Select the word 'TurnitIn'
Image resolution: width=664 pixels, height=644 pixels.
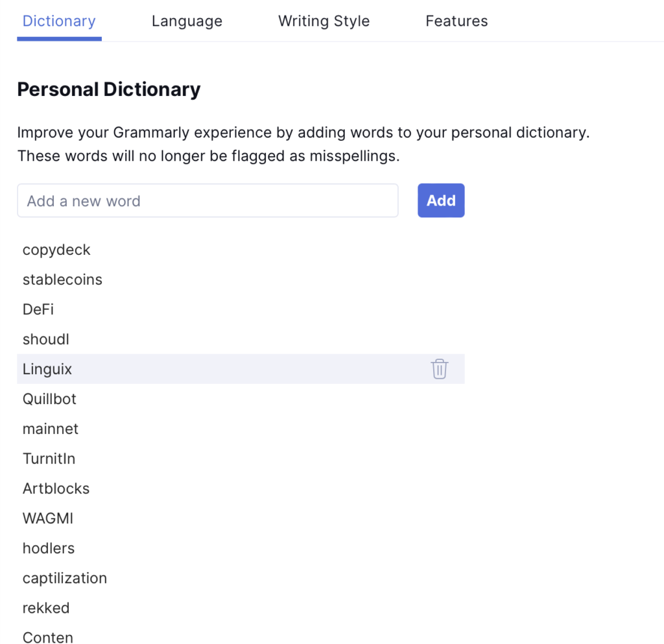click(x=49, y=459)
